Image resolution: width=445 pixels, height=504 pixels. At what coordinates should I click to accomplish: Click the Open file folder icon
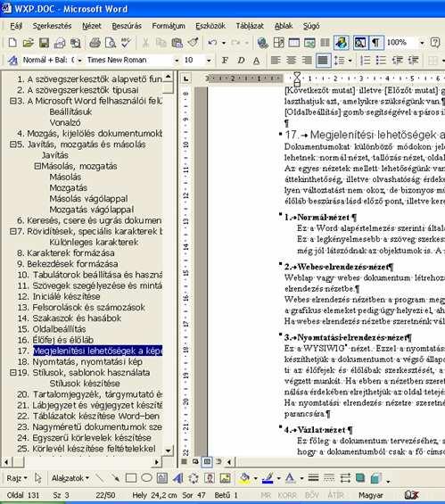[28, 43]
